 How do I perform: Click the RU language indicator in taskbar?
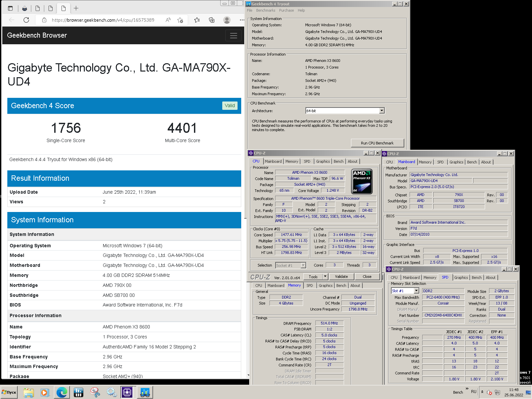click(474, 392)
